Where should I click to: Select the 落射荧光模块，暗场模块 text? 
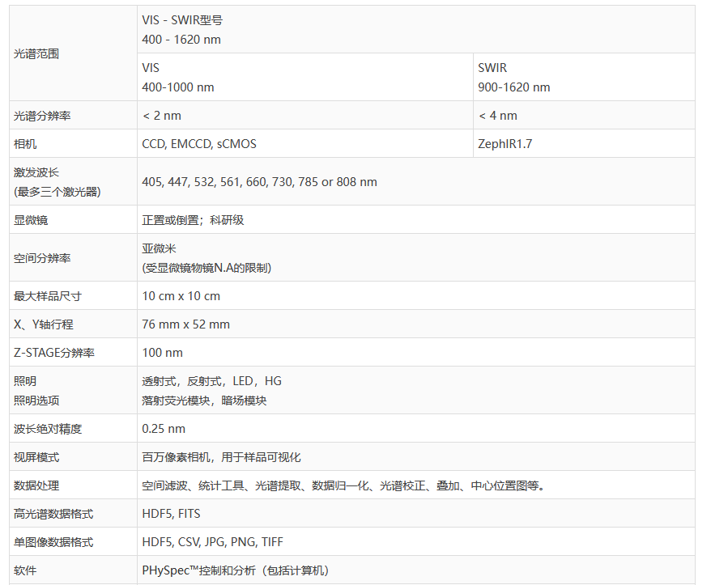(x=204, y=401)
